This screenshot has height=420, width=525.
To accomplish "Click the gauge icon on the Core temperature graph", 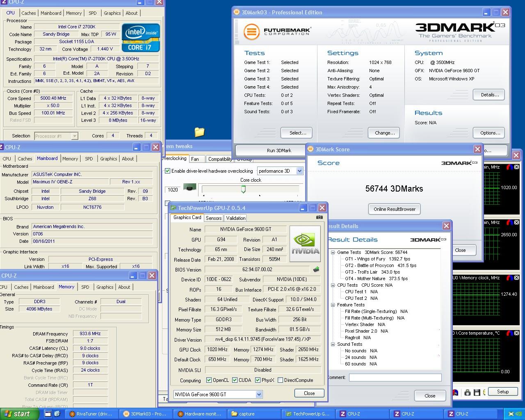I will click(509, 333).
